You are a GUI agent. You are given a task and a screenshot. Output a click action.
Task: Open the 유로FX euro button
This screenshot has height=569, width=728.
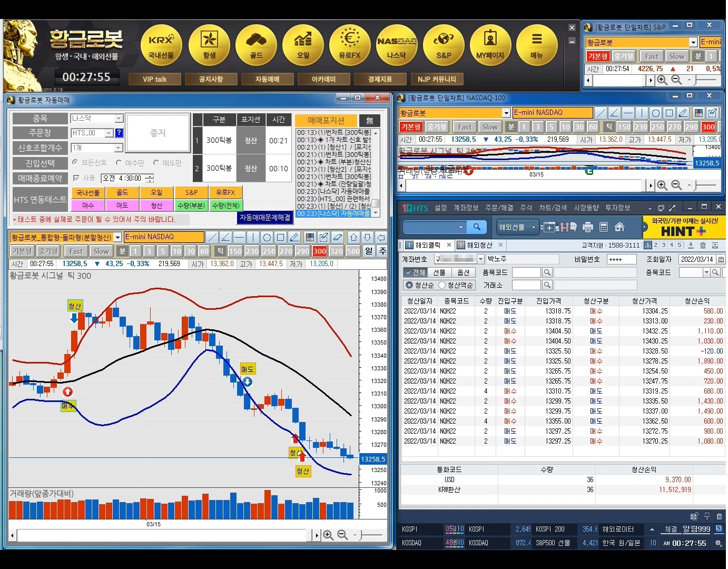[x=350, y=44]
